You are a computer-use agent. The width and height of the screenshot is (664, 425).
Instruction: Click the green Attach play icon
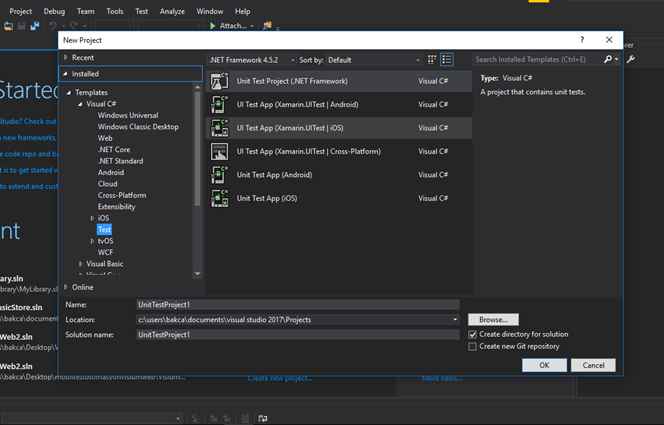tap(213, 26)
